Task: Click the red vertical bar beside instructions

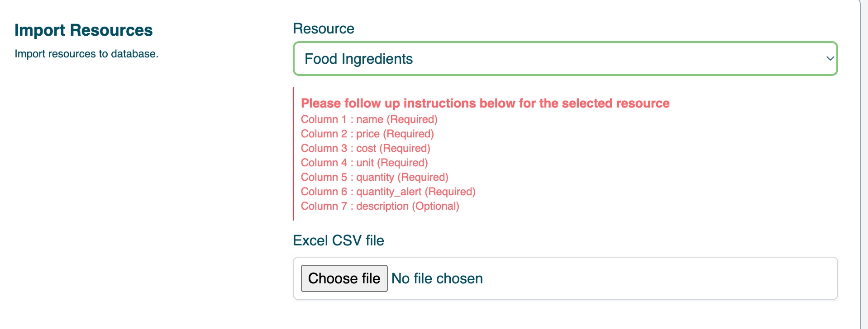Action: (x=293, y=154)
